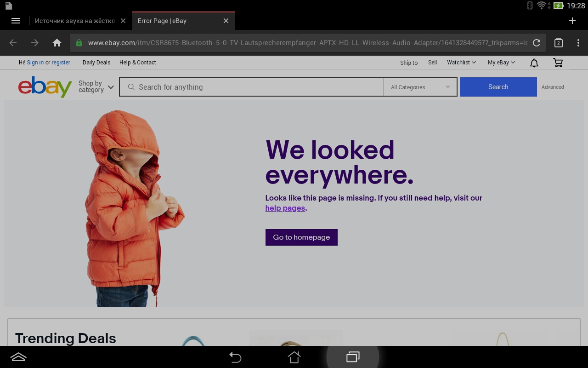Expand the My eBay dropdown
Image resolution: width=588 pixels, height=368 pixels.
tap(501, 63)
